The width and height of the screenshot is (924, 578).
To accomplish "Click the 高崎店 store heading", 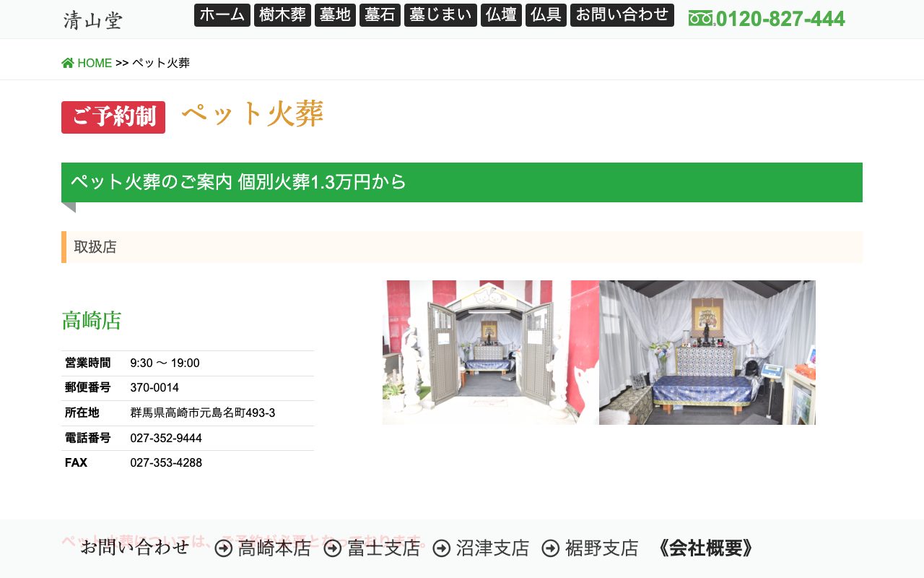I will pyautogui.click(x=92, y=320).
